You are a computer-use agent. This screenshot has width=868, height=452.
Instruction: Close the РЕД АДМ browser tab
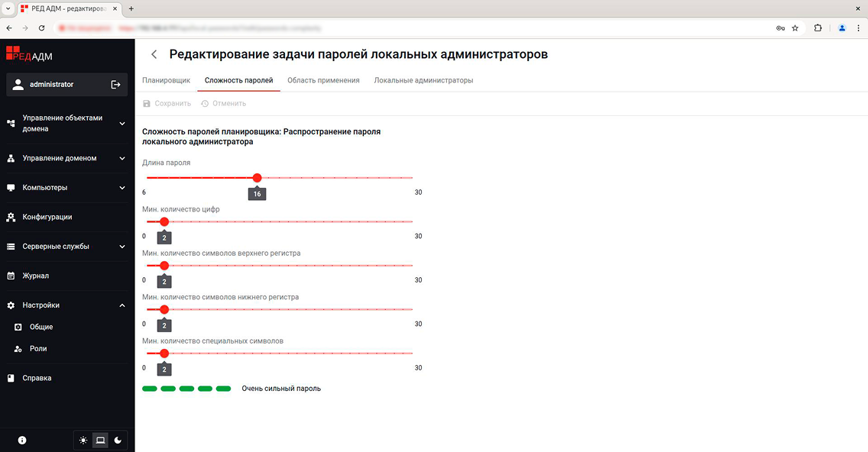click(115, 9)
